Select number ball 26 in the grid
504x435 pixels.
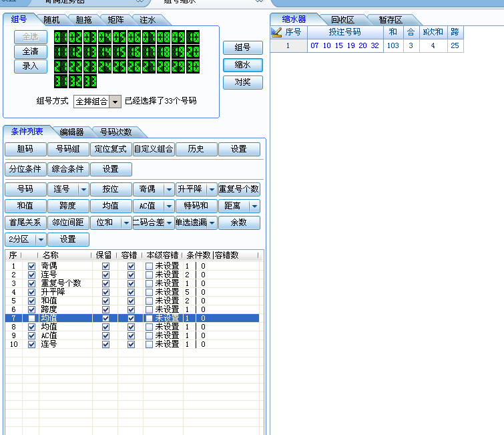pos(134,66)
